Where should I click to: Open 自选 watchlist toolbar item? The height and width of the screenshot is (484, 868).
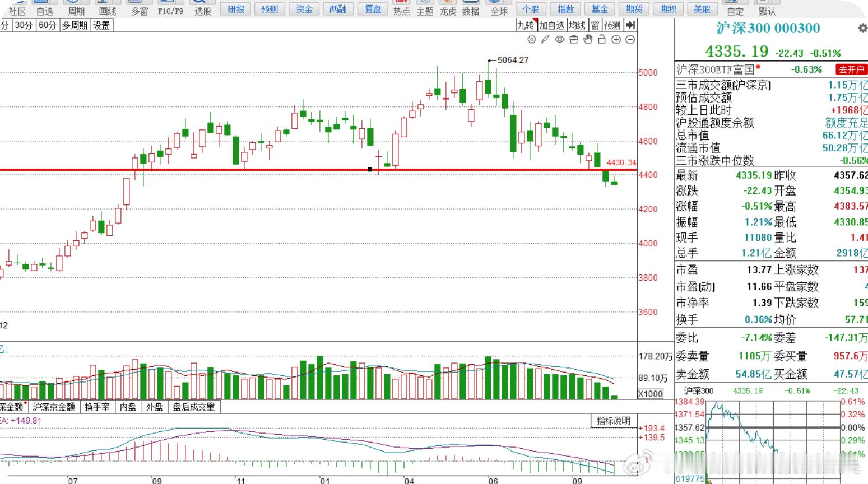coord(45,7)
